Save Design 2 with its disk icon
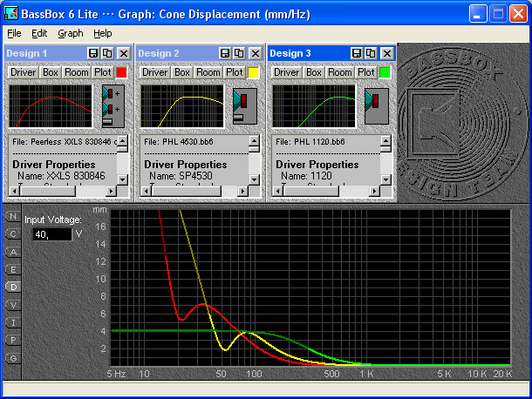Screen dimensions: 532x399 (225, 53)
